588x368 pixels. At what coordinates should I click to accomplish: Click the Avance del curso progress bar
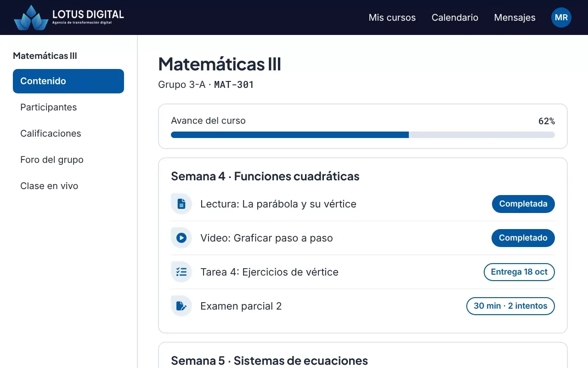[363, 135]
